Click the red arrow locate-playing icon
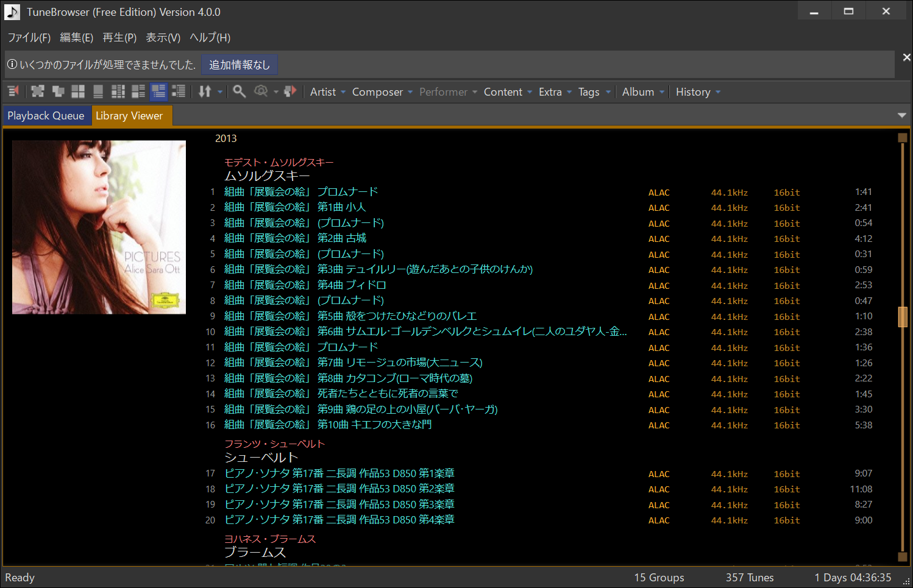Viewport: 913px width, 588px height. (290, 91)
